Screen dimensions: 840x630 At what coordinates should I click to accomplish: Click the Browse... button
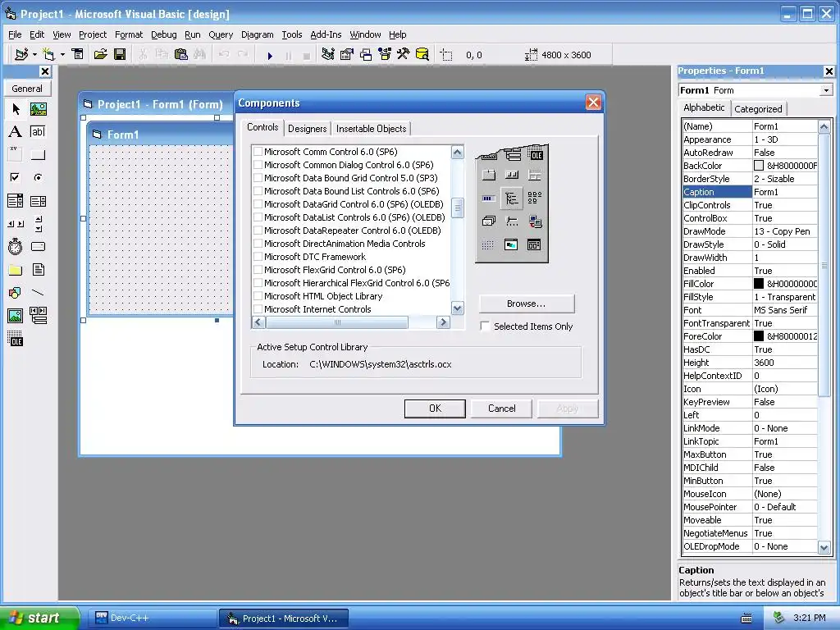click(527, 304)
